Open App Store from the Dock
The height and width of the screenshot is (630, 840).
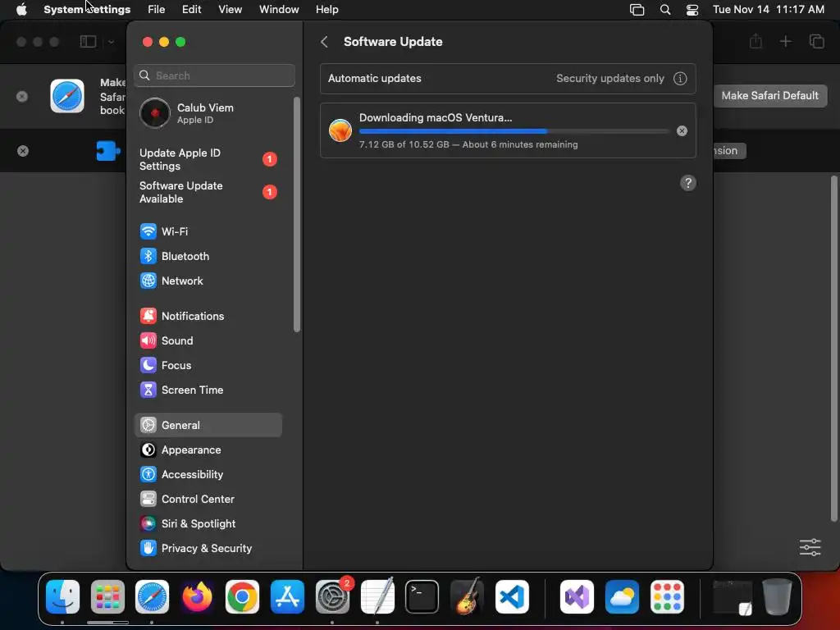point(287,597)
